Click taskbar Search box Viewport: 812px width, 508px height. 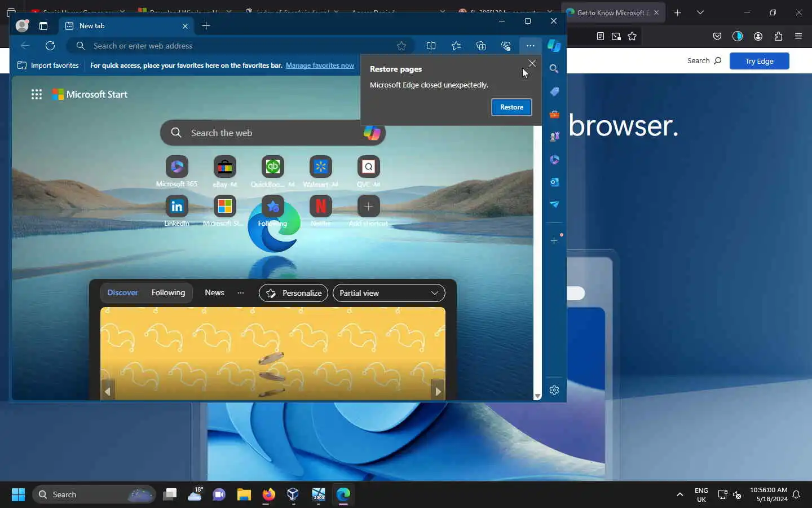(94, 494)
